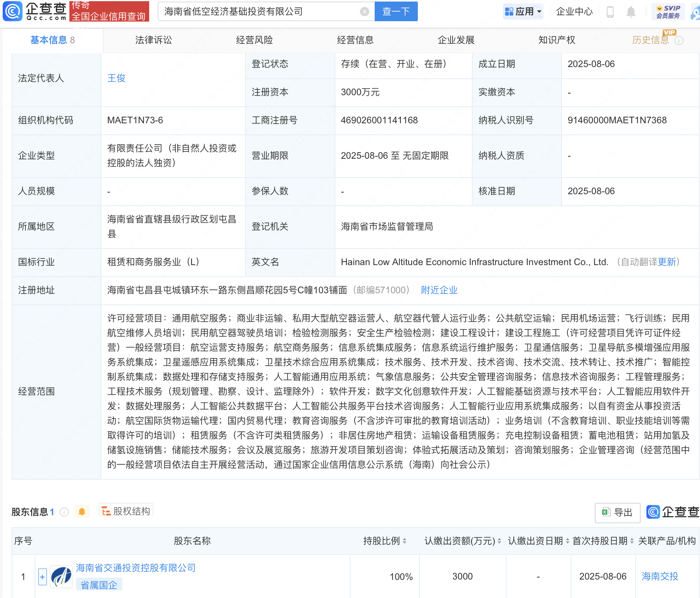Viewport: 700px width, 598px height.
Task: Clear the search box with the X icon
Action: tap(364, 12)
